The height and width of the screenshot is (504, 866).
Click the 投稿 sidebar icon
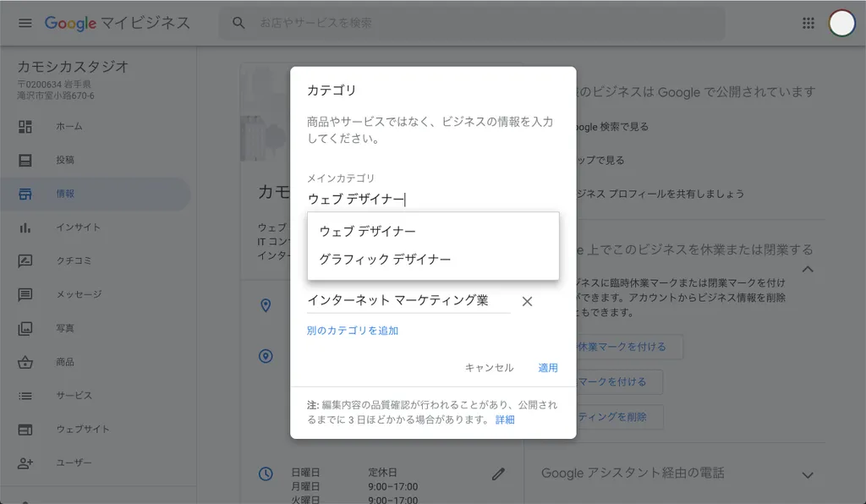pos(25,160)
